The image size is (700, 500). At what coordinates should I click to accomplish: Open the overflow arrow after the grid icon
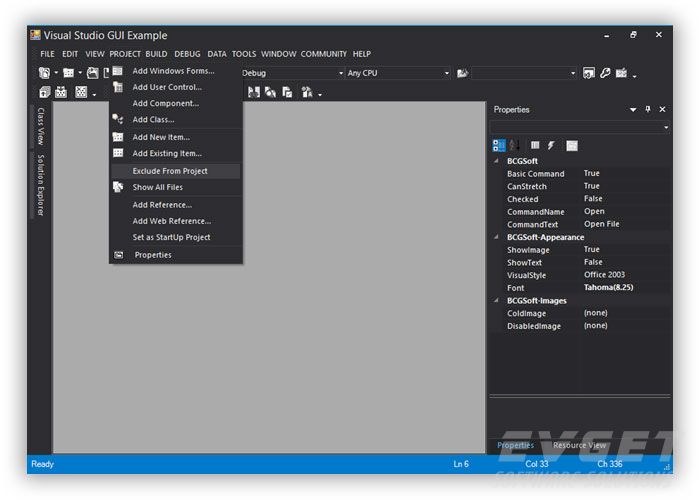click(x=94, y=95)
